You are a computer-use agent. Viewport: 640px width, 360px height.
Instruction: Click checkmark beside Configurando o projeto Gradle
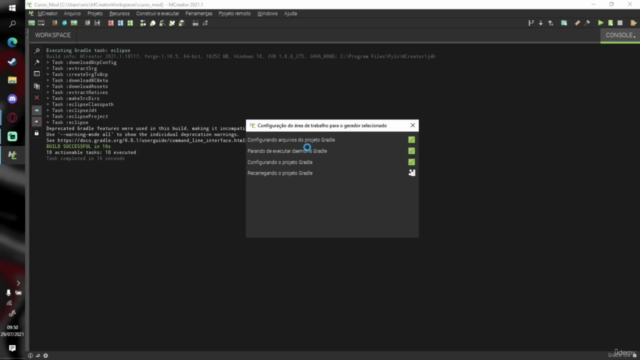pos(411,162)
